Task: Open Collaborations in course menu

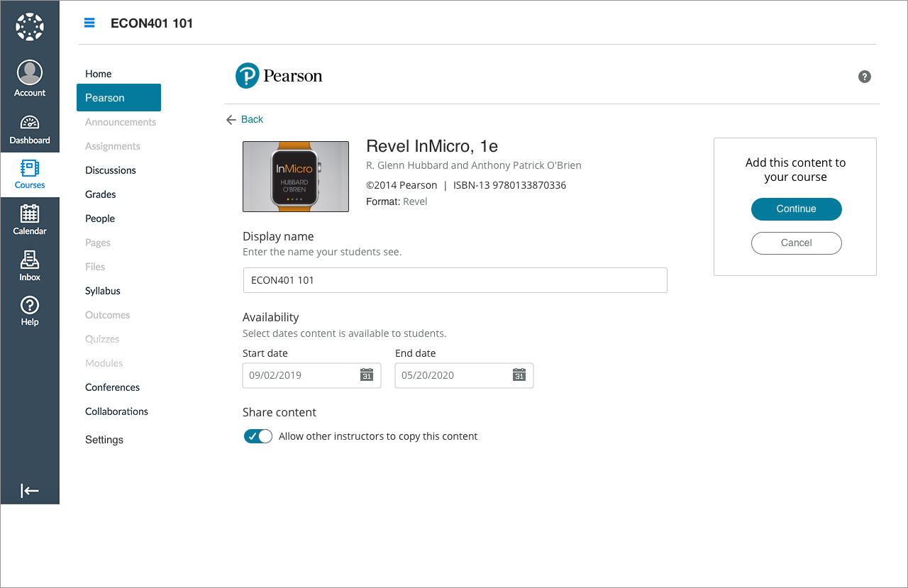Action: pyautogui.click(x=117, y=411)
